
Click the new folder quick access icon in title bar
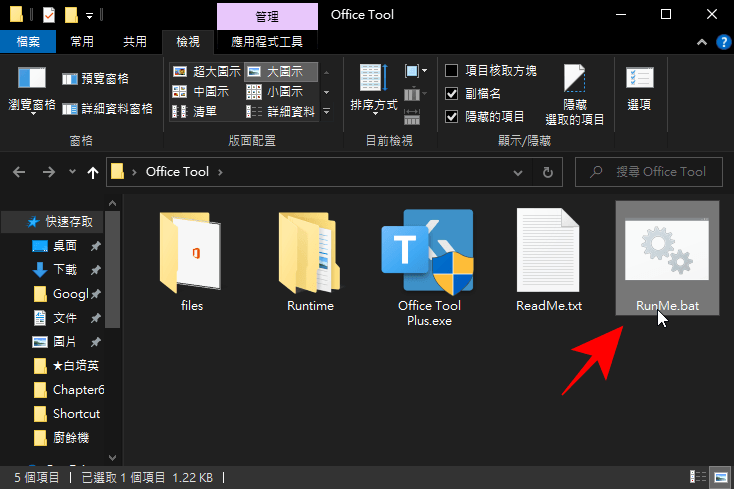click(71, 15)
